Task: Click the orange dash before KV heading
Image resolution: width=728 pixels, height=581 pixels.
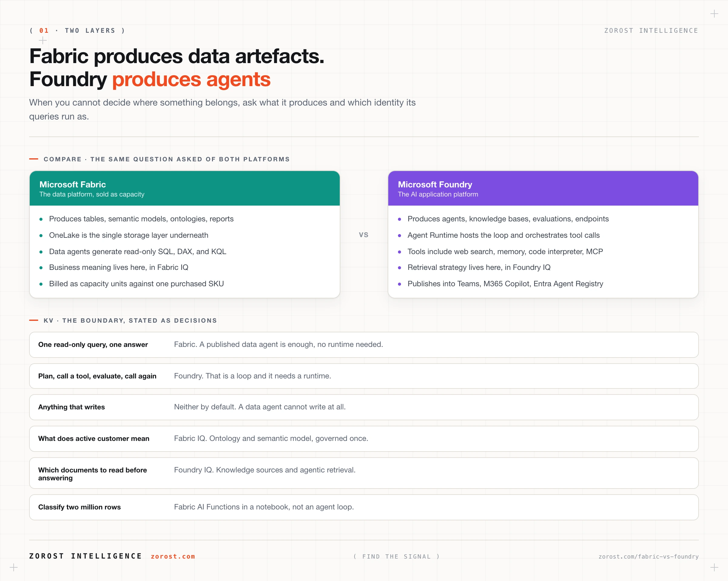Action: click(34, 321)
